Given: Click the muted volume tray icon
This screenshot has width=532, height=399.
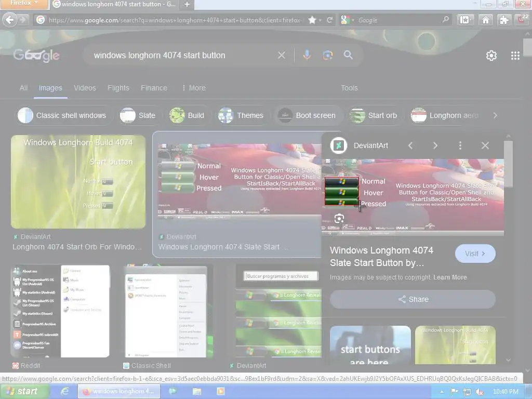Looking at the screenshot, I should pyautogui.click(x=479, y=392).
